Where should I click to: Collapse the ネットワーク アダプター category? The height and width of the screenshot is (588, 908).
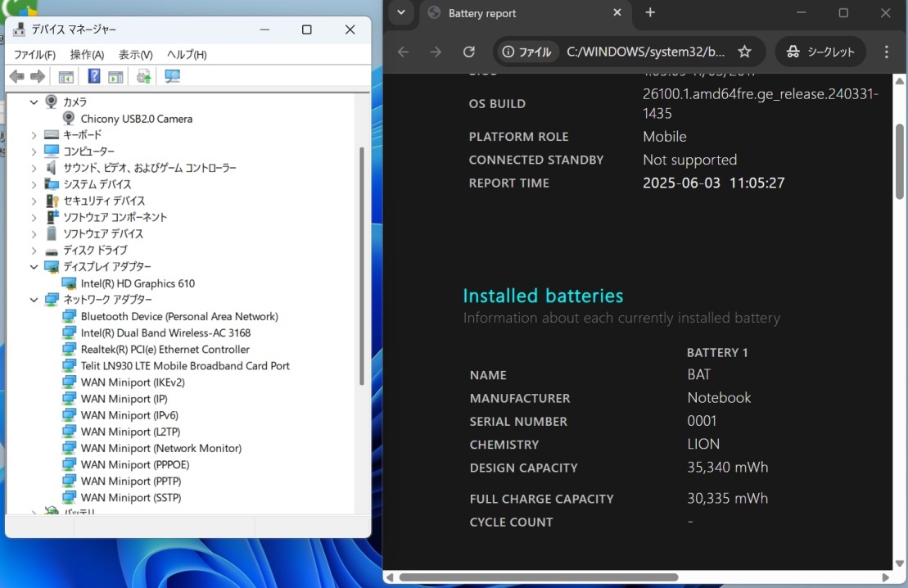point(34,300)
